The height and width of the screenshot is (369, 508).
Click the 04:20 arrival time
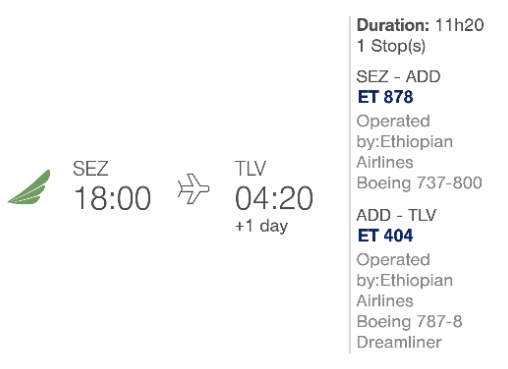click(274, 198)
